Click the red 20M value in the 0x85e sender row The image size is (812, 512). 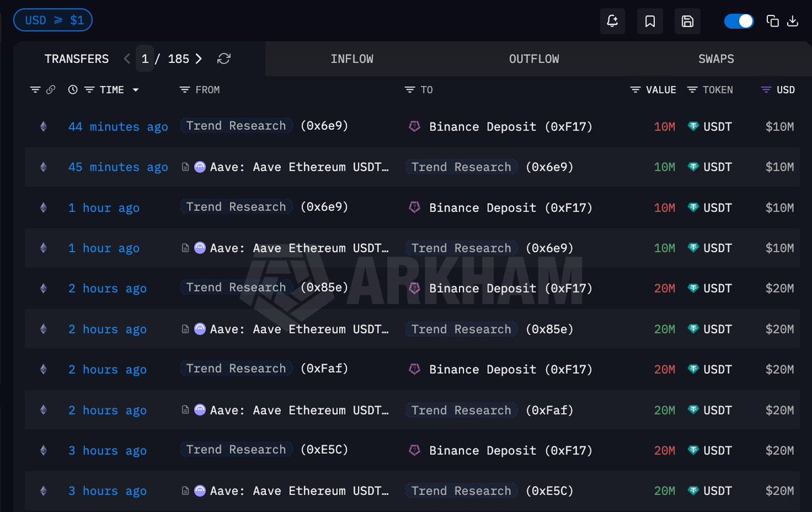coord(664,288)
